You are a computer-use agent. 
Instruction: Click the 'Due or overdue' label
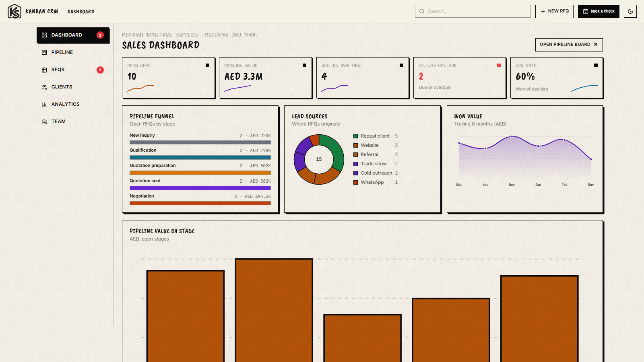point(435,88)
